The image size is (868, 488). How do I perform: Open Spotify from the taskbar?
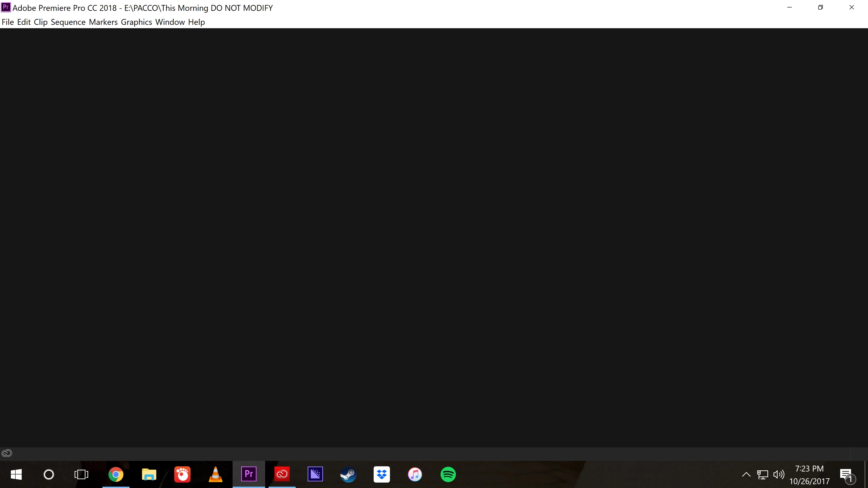point(448,474)
